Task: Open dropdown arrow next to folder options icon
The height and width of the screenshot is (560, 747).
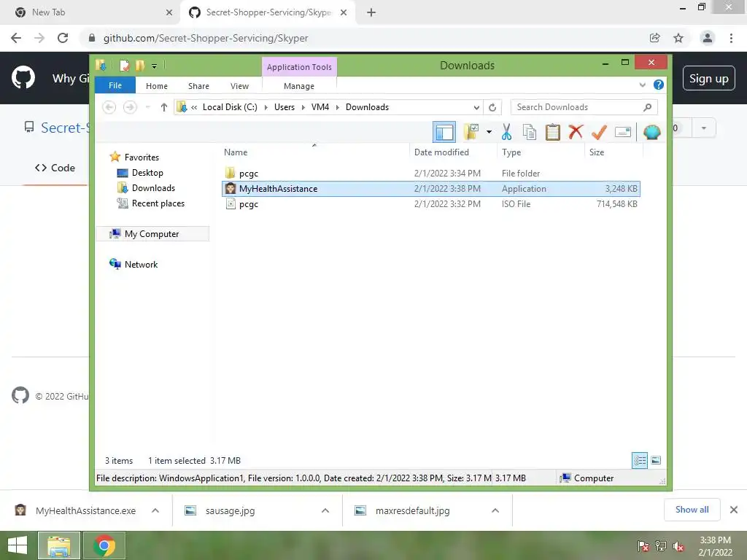Action: [x=489, y=132]
